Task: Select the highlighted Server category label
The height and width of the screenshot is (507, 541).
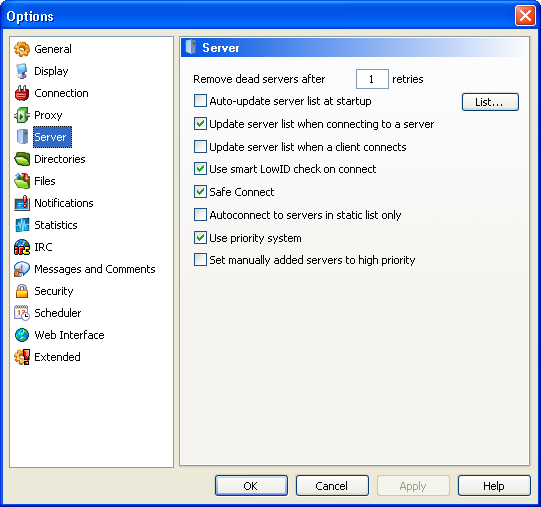Action: (52, 137)
